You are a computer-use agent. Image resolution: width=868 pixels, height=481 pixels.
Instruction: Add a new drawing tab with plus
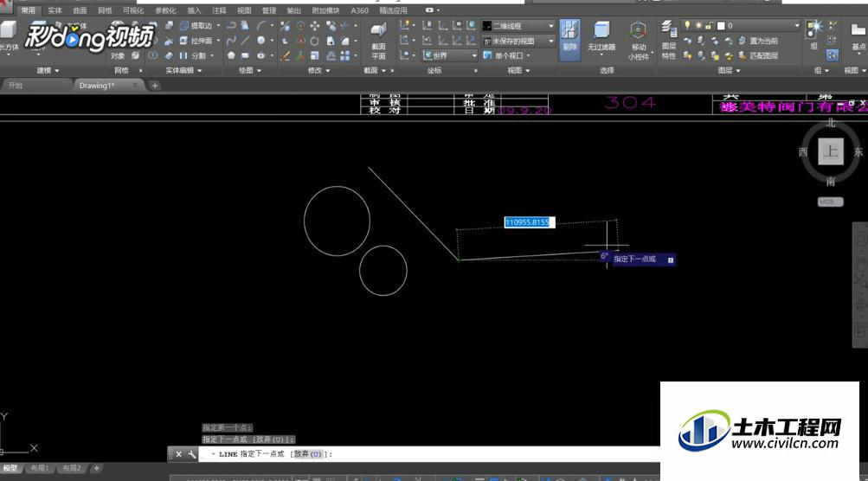(154, 86)
